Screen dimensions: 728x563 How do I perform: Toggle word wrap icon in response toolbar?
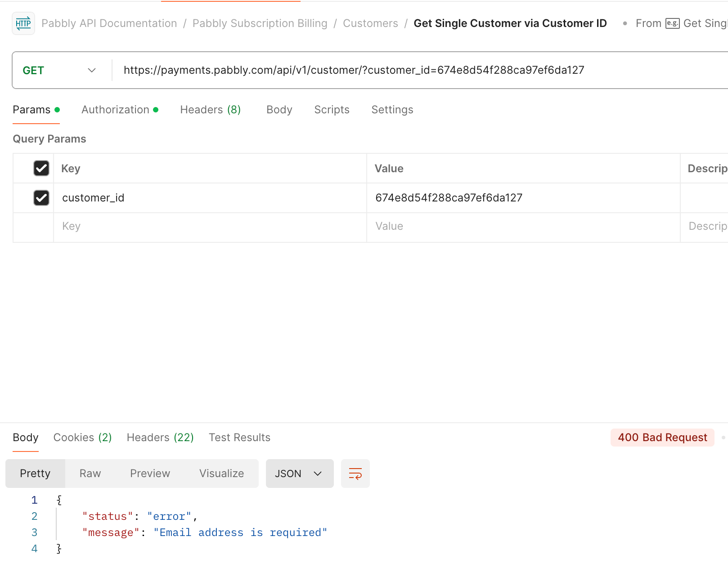coord(355,474)
